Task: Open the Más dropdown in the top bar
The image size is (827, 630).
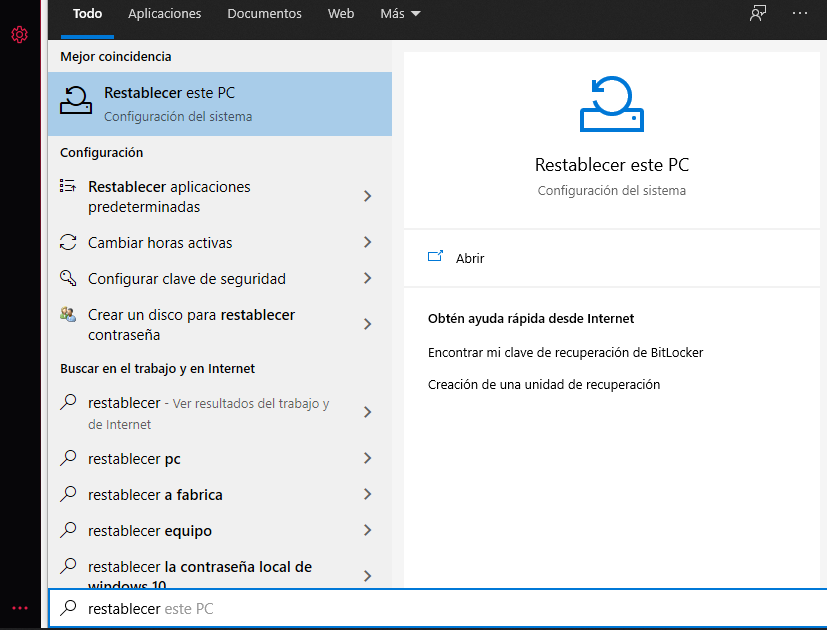Action: pos(399,13)
